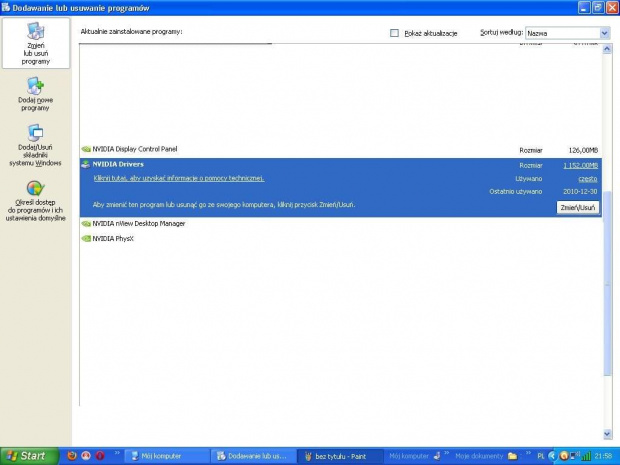Select NVIDIA Display Control Panel icon
The image size is (620, 465).
[86, 149]
